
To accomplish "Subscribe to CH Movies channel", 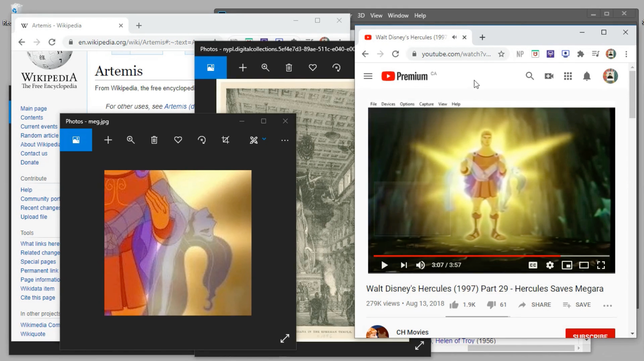I will [x=590, y=334].
